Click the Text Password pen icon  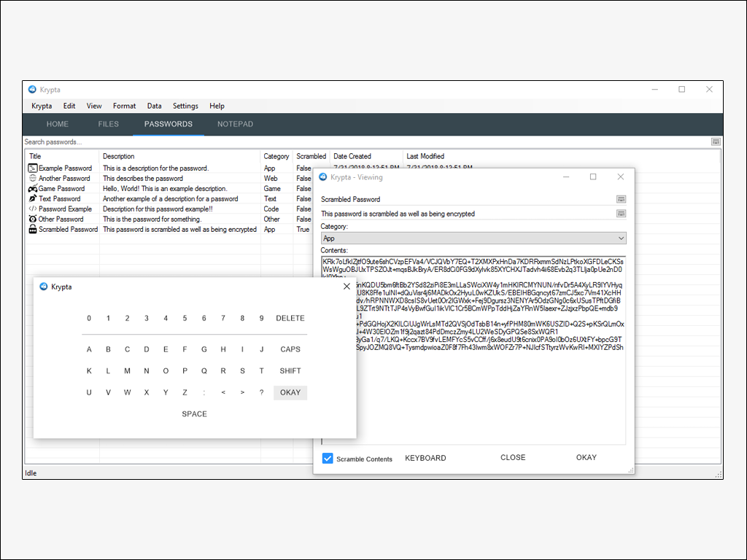point(32,198)
